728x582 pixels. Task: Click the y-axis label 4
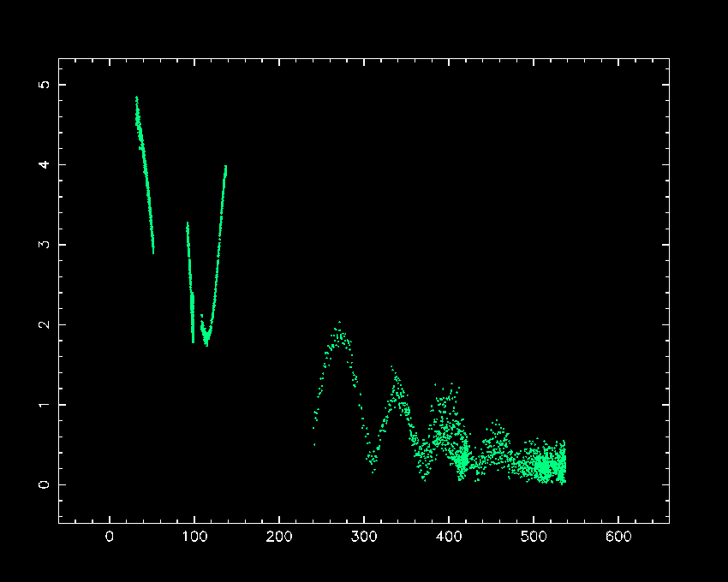[x=44, y=164]
